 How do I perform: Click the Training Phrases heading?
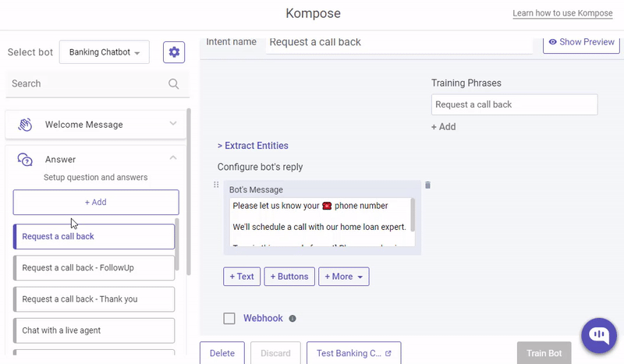point(466,83)
